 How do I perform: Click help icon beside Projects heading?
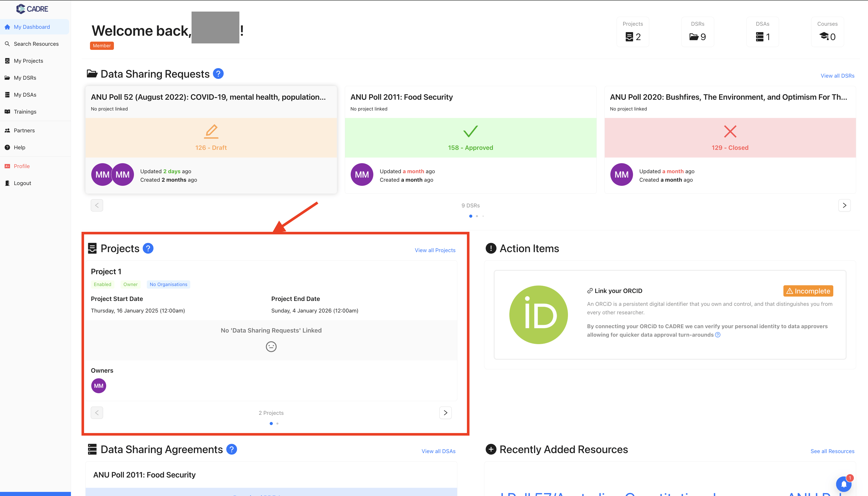coord(148,248)
